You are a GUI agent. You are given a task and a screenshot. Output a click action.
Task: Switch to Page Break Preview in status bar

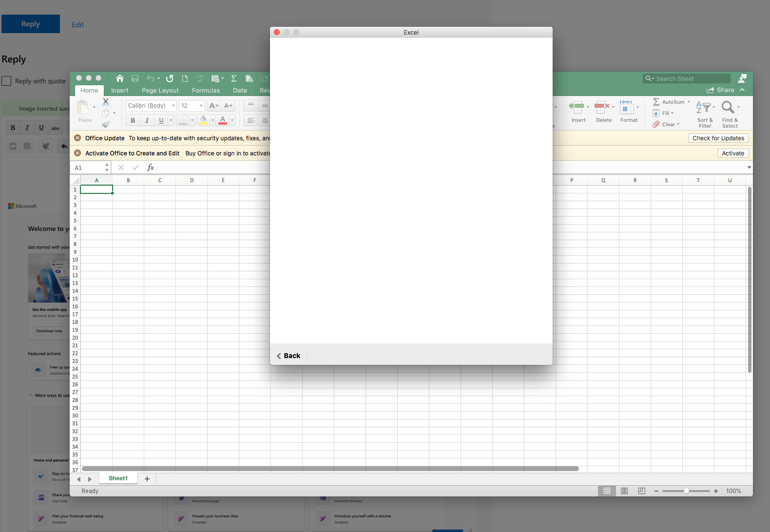[x=642, y=491]
